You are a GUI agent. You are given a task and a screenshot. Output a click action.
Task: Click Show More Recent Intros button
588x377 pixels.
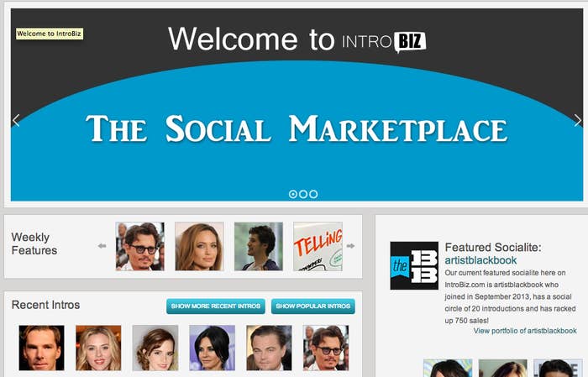point(216,306)
